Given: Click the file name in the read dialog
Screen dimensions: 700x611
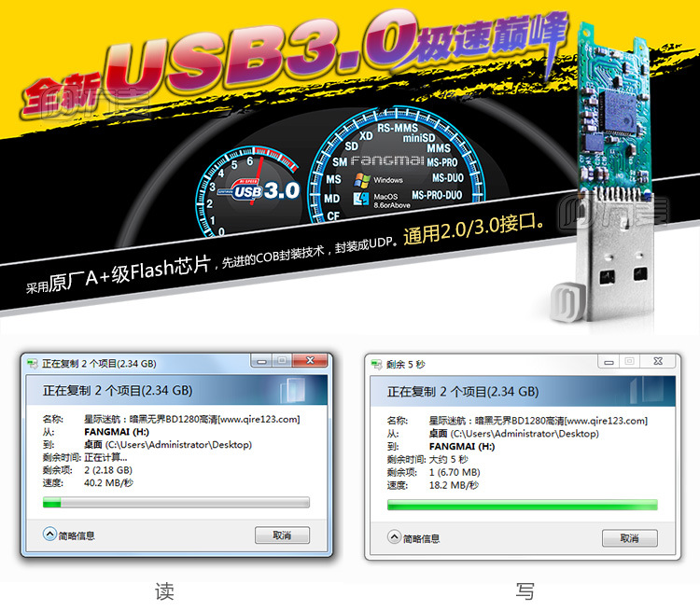Looking at the screenshot, I should pos(192,420).
